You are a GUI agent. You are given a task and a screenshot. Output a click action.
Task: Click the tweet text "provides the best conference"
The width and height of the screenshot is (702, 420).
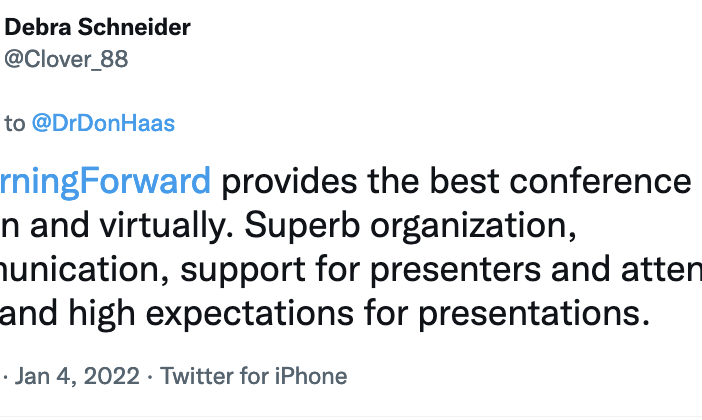[x=456, y=181]
